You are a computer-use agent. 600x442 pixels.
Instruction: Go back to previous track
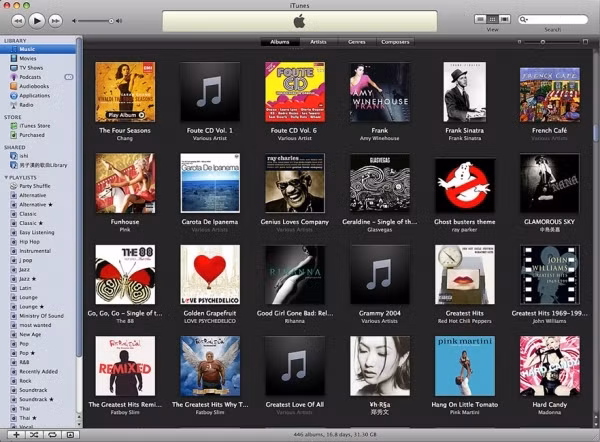(x=18, y=20)
